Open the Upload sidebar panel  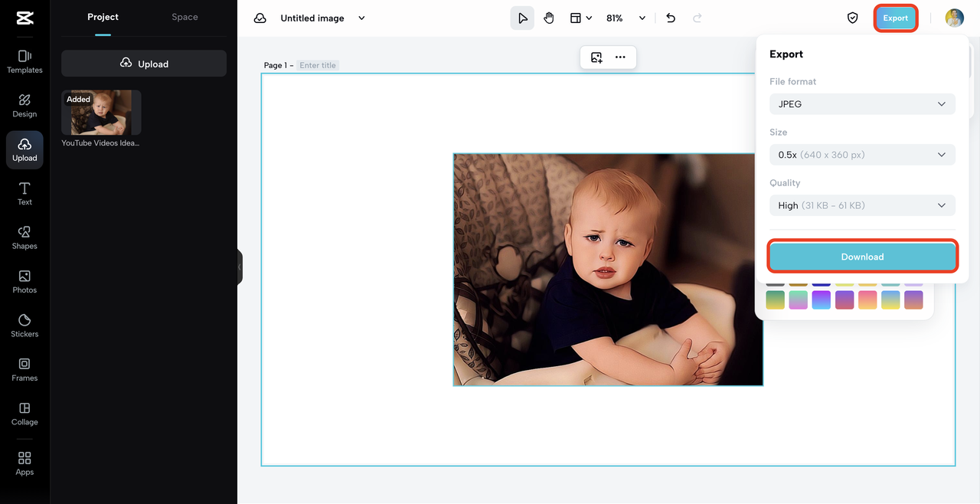click(24, 150)
